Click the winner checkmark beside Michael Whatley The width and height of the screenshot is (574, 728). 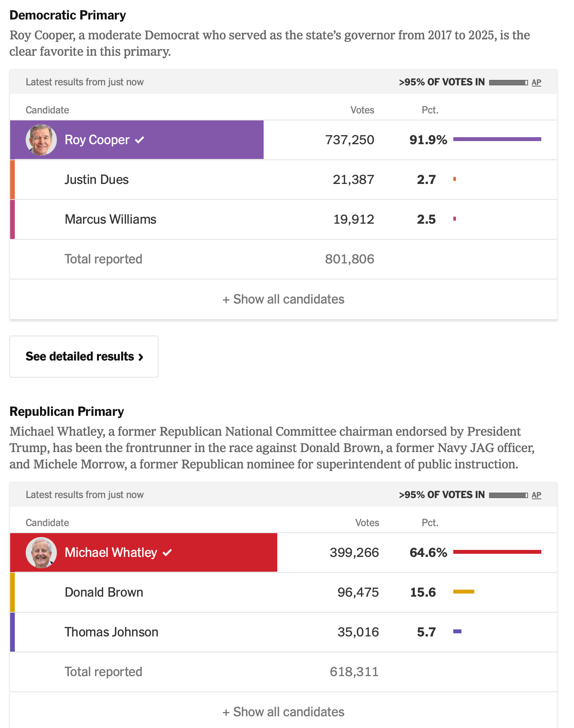167,552
